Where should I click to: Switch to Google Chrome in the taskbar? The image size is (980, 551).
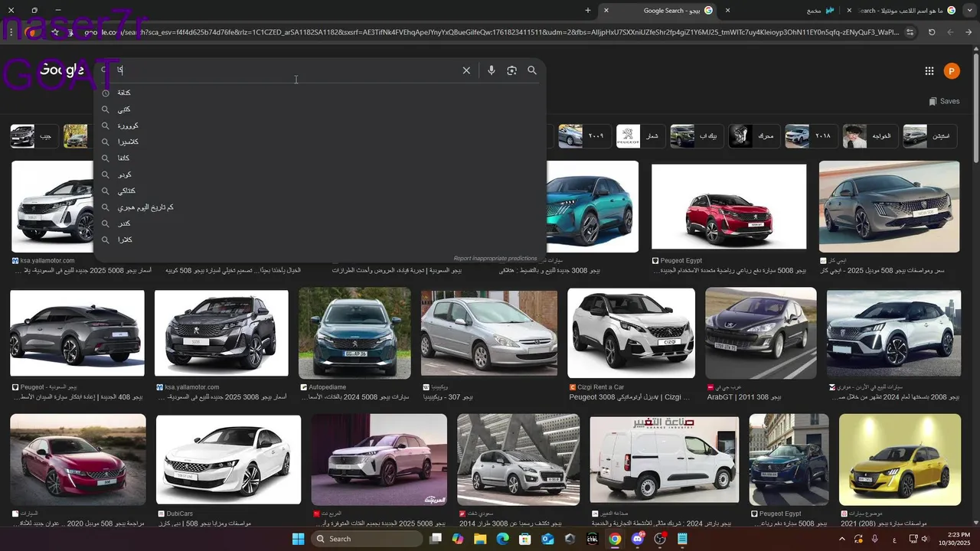point(615,539)
